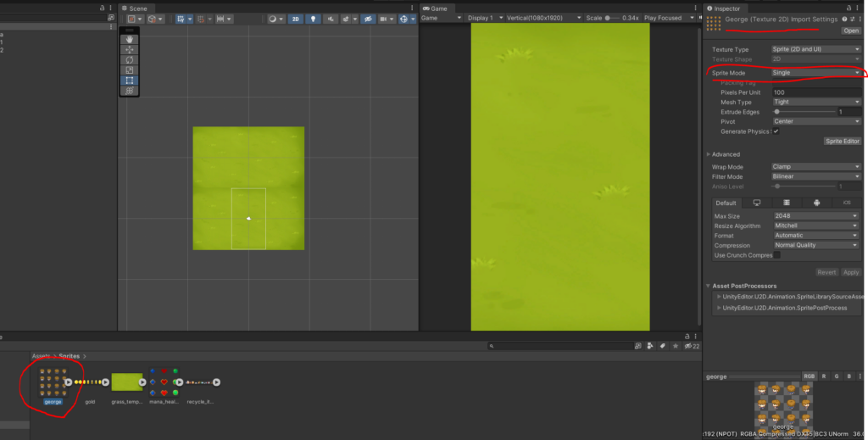Enable the Generate Physics Shape checkbox
Viewport: 868px width, 440px height.
point(776,131)
